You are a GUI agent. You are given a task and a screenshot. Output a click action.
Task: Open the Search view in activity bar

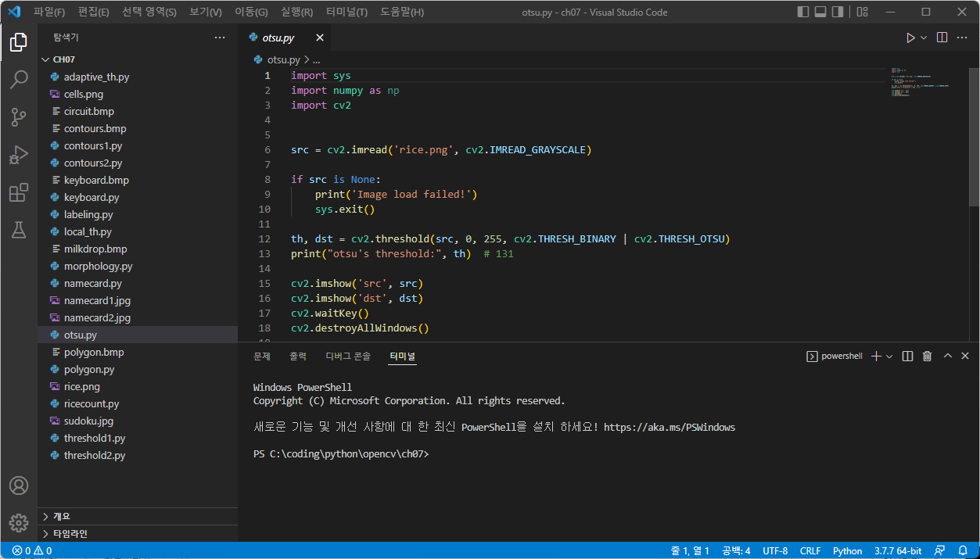coord(19,80)
